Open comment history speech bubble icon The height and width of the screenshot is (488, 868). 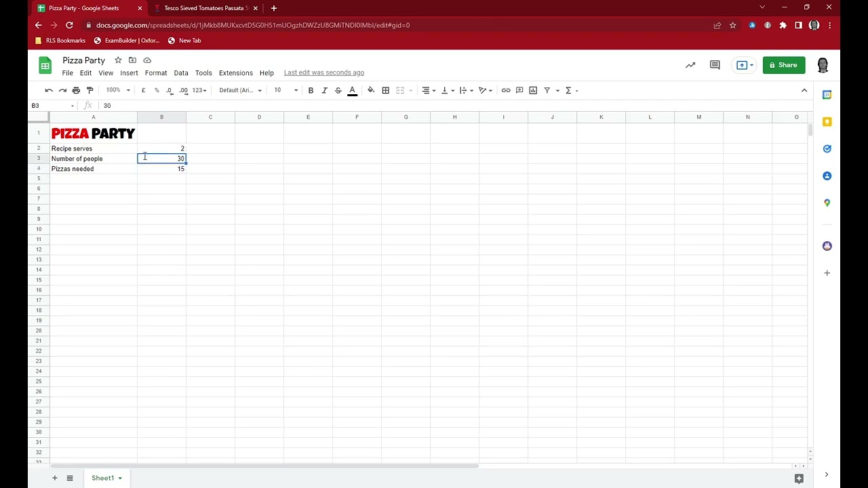click(x=715, y=65)
